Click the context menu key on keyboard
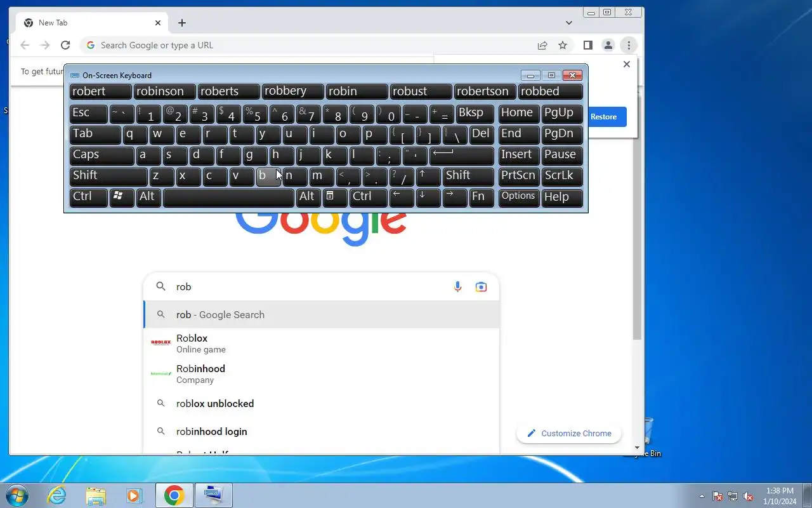 coord(335,197)
